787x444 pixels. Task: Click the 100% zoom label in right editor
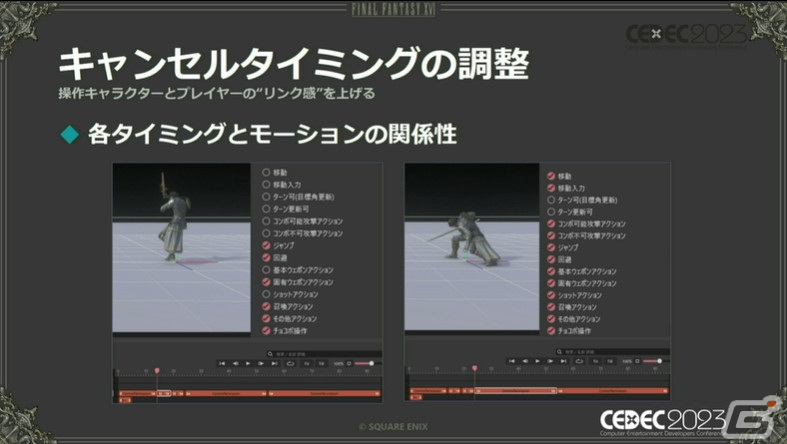(627, 361)
